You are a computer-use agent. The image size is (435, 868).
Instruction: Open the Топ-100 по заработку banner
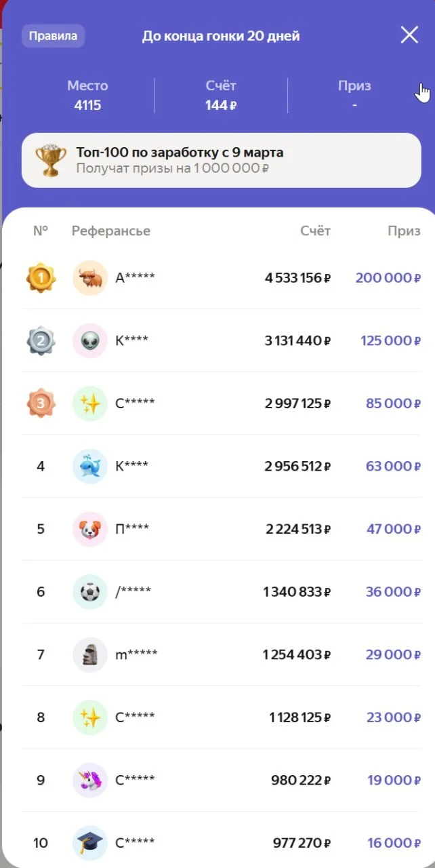point(221,160)
